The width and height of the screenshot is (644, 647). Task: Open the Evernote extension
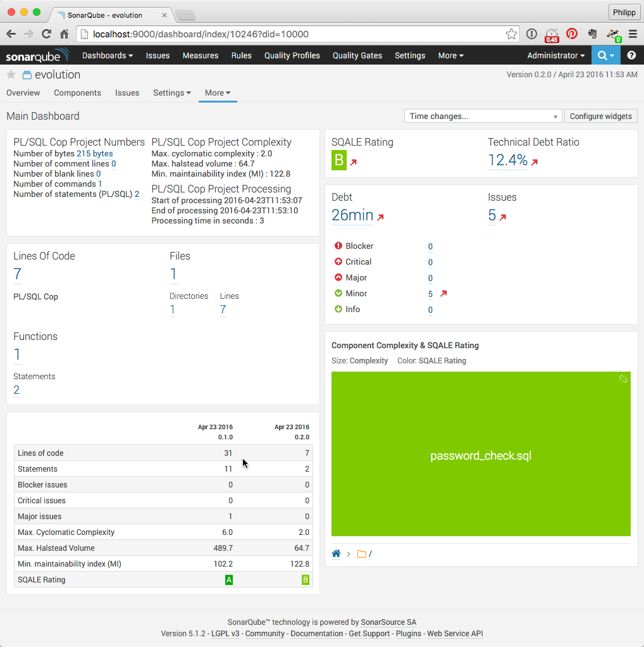coord(593,34)
